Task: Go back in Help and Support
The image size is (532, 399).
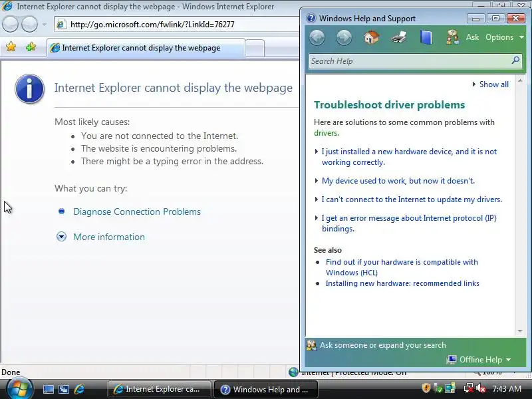Action: 317,37
